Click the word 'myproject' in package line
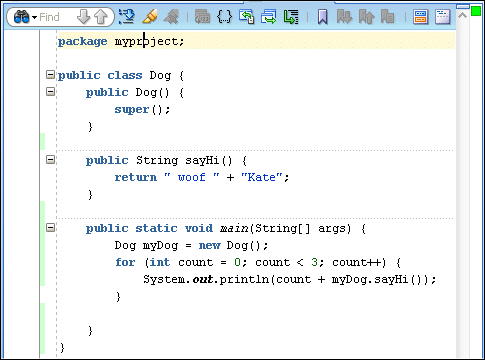This screenshot has width=485, height=360. 146,42
